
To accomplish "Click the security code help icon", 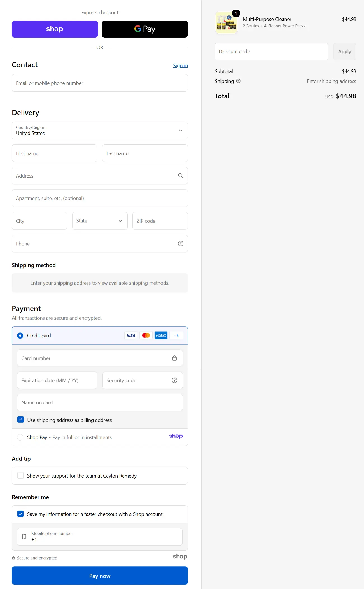I will click(x=174, y=380).
